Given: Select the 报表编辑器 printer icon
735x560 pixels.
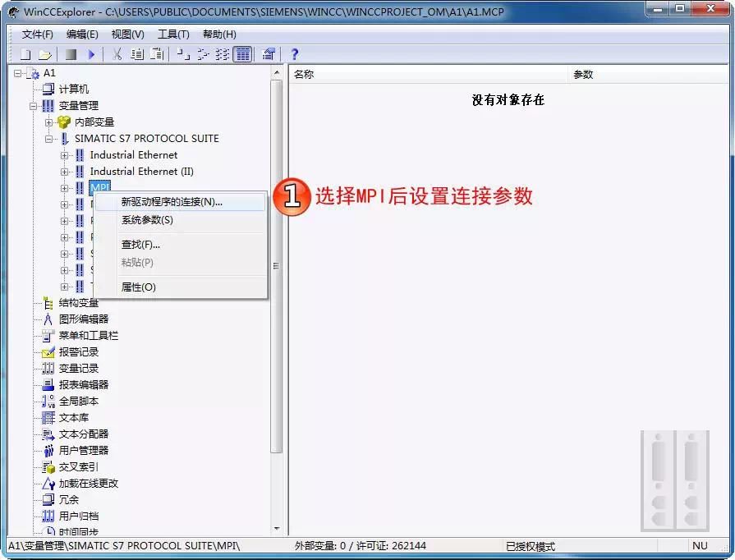Looking at the screenshot, I should (x=48, y=385).
